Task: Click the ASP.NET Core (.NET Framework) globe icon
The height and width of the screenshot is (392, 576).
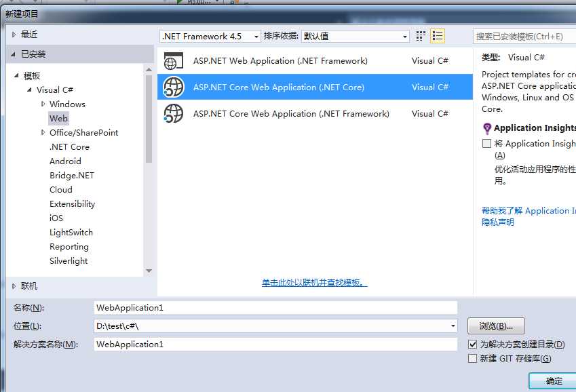Action: click(x=174, y=113)
